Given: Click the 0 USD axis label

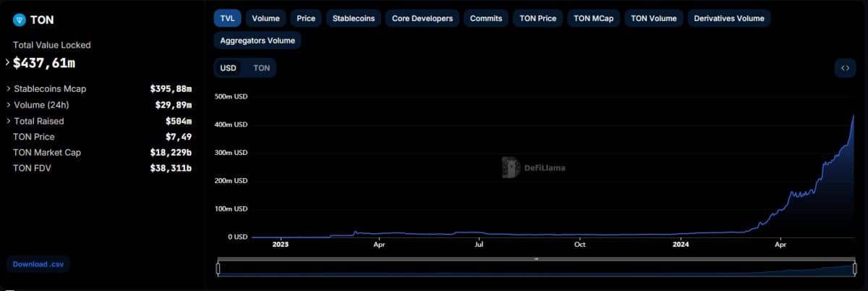Looking at the screenshot, I should 237,237.
